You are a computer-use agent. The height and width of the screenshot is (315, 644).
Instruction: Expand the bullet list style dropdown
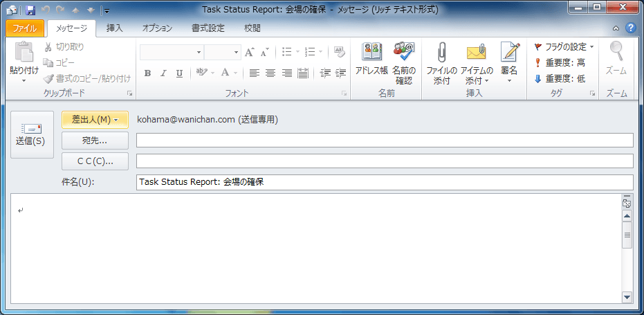point(297,52)
